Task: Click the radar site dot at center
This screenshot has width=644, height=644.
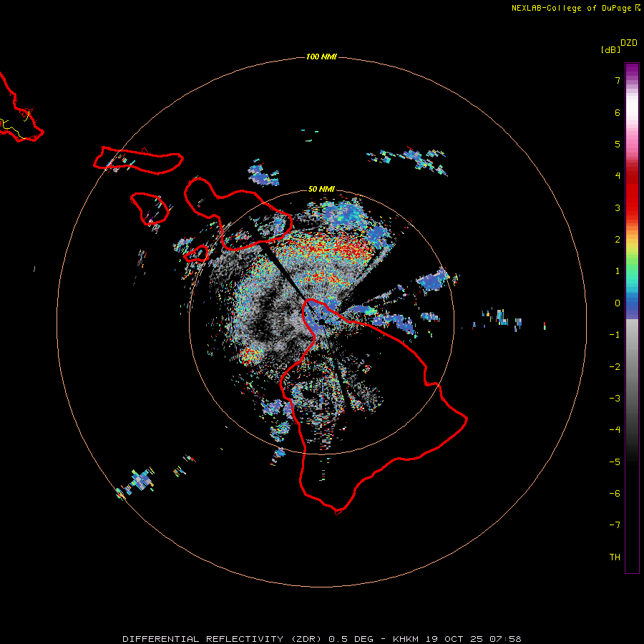Action: (x=322, y=321)
